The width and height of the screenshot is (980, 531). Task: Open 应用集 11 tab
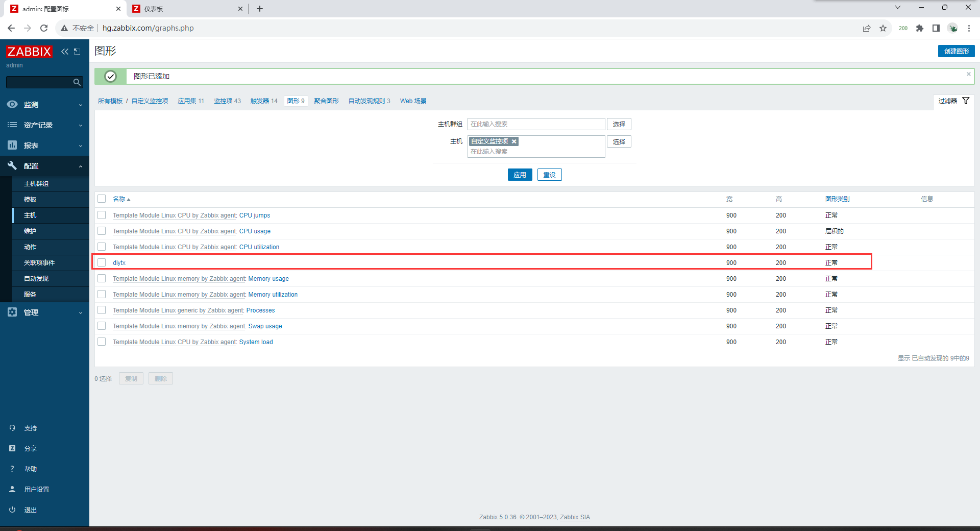191,101
